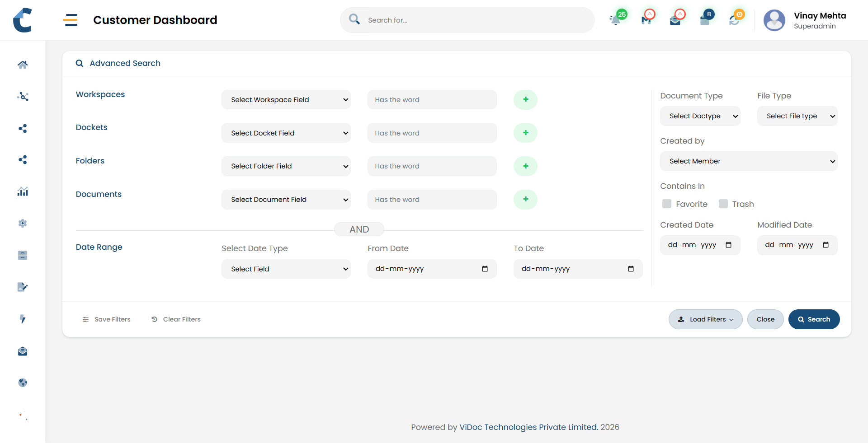Click the green plus beside Workspaces

point(525,100)
